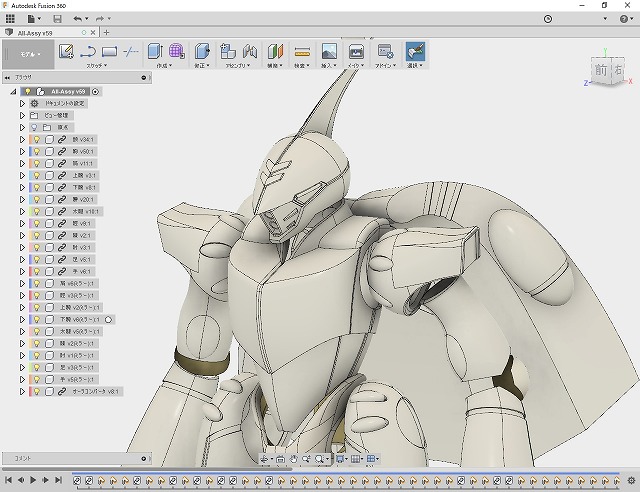This screenshot has width=640, height=492.
Task: Expand the ドキュメントの設定 node
Action: click(x=22, y=104)
